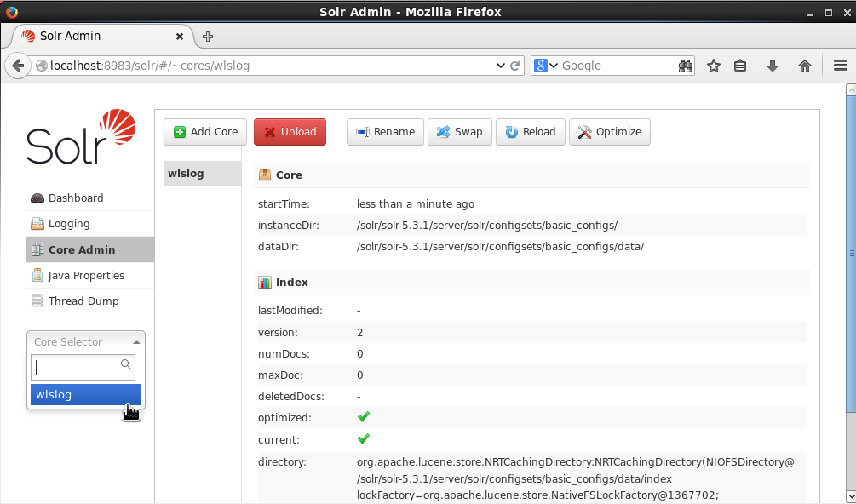This screenshot has height=504, width=856.
Task: Click the Rename core button
Action: 386,132
